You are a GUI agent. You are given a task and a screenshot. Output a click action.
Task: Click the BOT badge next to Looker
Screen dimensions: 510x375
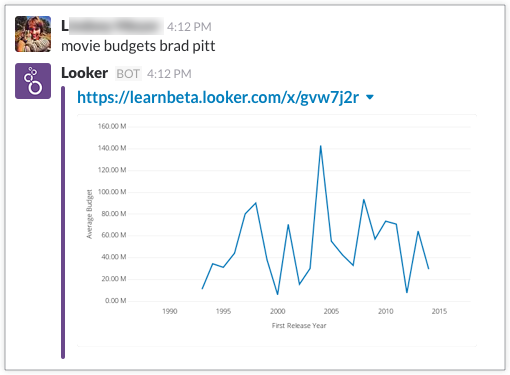[x=128, y=74]
